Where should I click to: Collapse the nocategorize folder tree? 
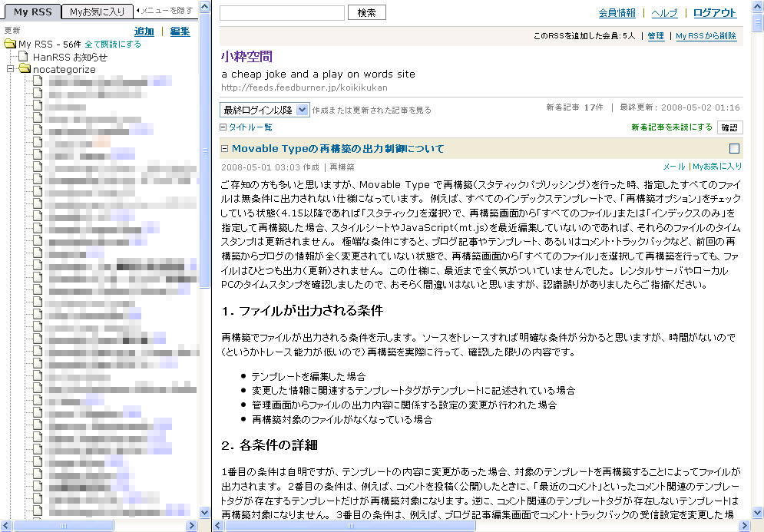pos(10,69)
